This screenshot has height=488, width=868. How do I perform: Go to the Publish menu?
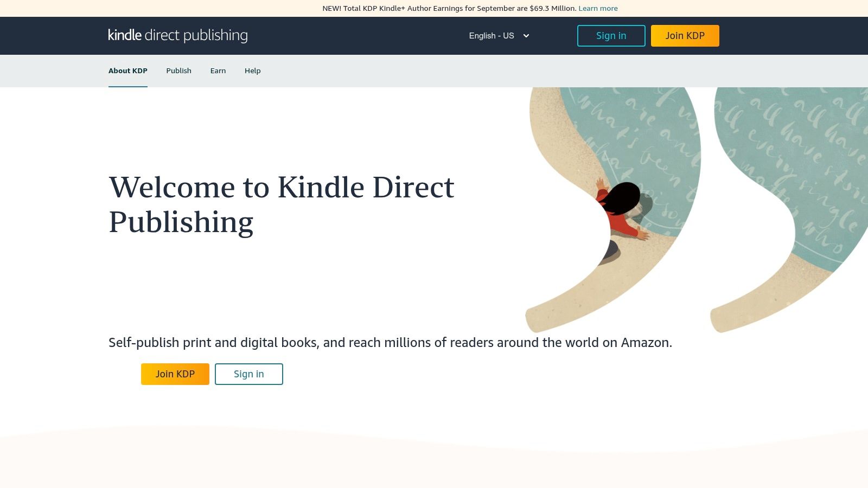[x=178, y=70]
